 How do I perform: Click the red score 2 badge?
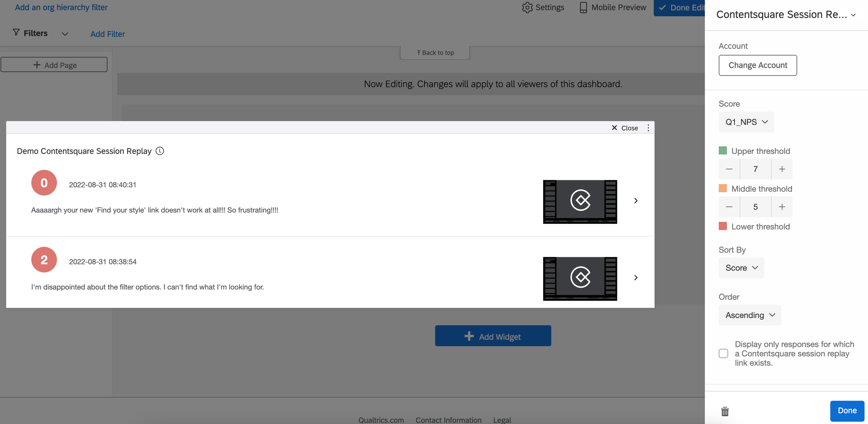pyautogui.click(x=44, y=260)
